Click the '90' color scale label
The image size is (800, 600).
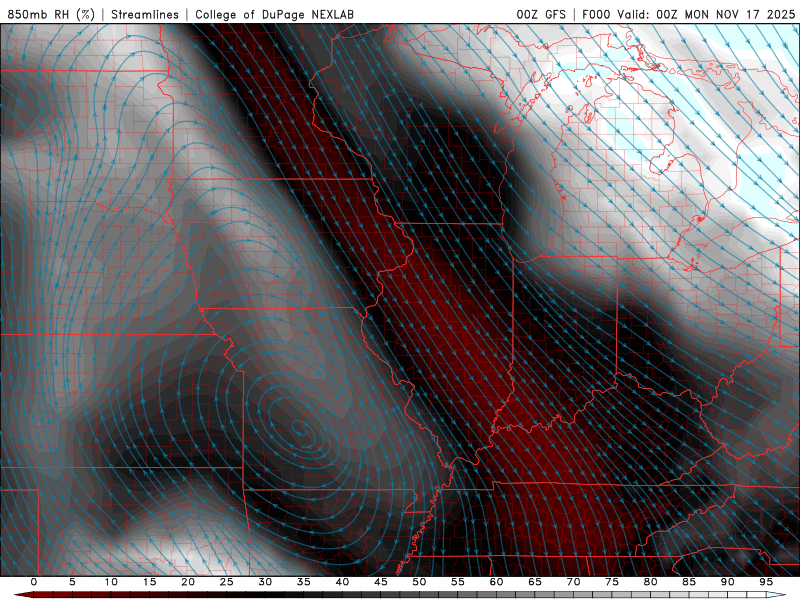[727, 582]
